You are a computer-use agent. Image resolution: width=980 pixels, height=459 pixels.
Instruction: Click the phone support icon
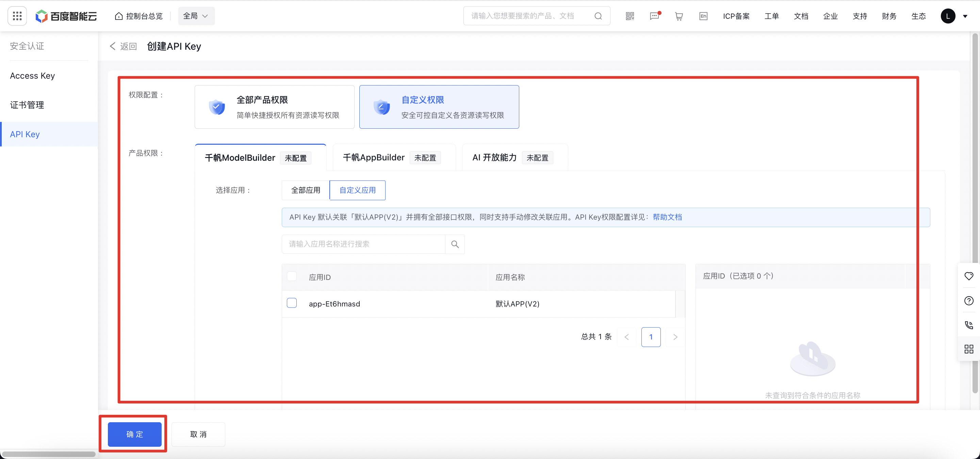pyautogui.click(x=968, y=325)
